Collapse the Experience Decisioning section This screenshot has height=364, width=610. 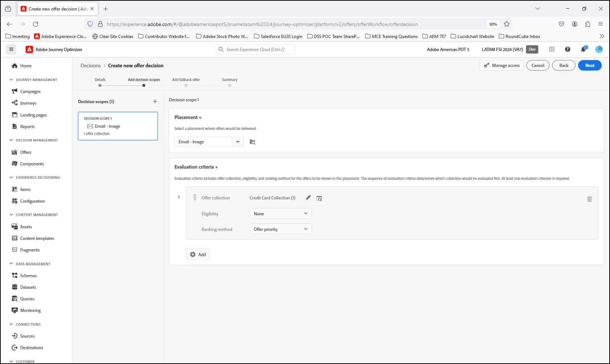[x=11, y=177]
